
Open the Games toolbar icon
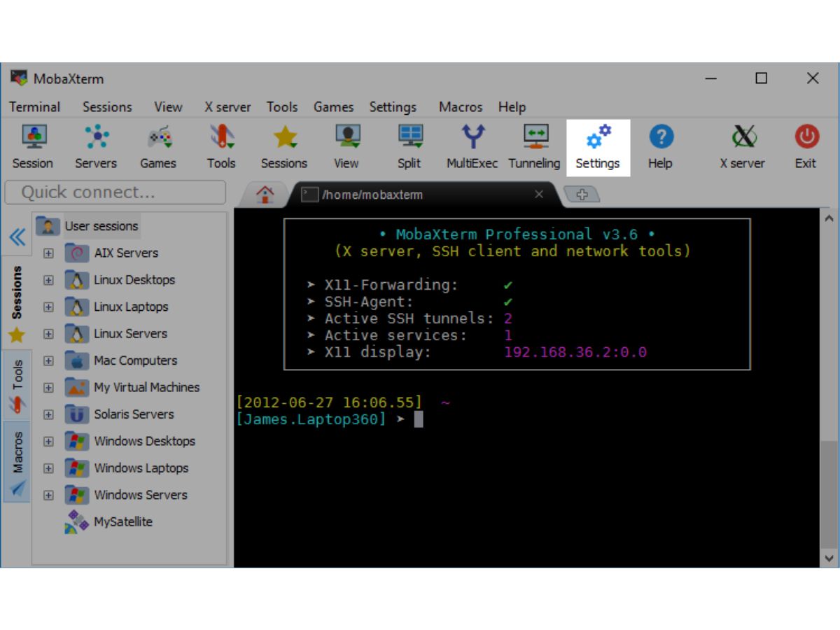coord(158,146)
